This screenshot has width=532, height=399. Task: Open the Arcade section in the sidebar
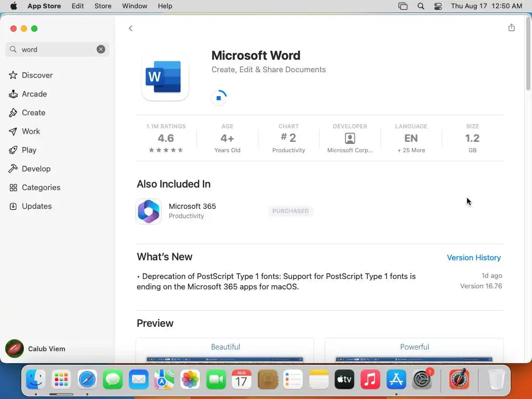point(28,94)
